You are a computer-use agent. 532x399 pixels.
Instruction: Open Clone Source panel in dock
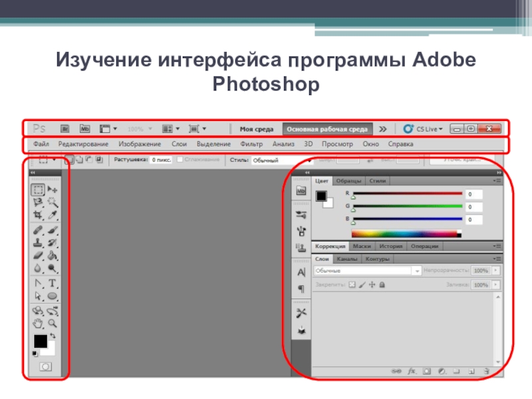pyautogui.click(x=301, y=248)
